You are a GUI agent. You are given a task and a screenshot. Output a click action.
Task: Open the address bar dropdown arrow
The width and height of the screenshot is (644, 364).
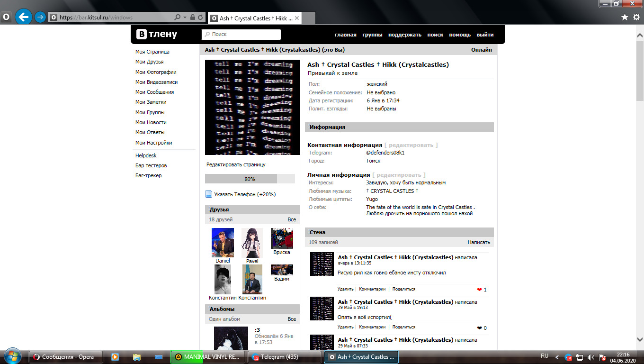185,18
